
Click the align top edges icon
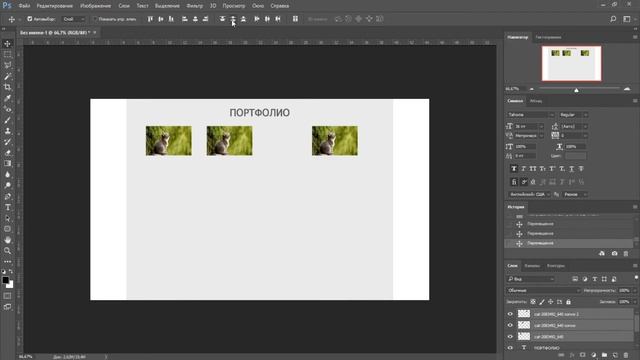tap(150, 19)
